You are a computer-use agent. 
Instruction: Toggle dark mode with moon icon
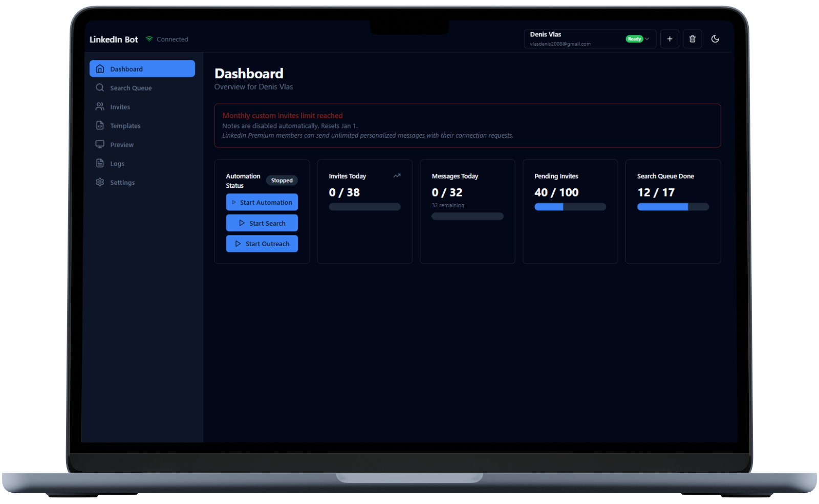[x=715, y=39]
